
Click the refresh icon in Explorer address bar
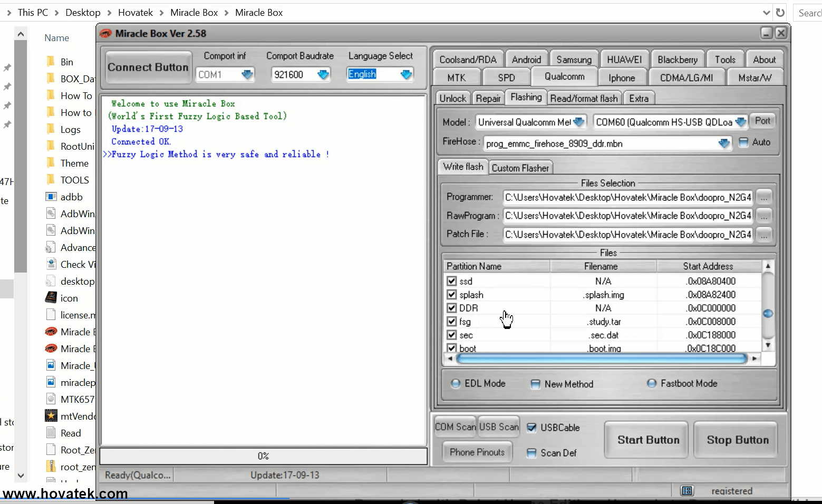(780, 13)
